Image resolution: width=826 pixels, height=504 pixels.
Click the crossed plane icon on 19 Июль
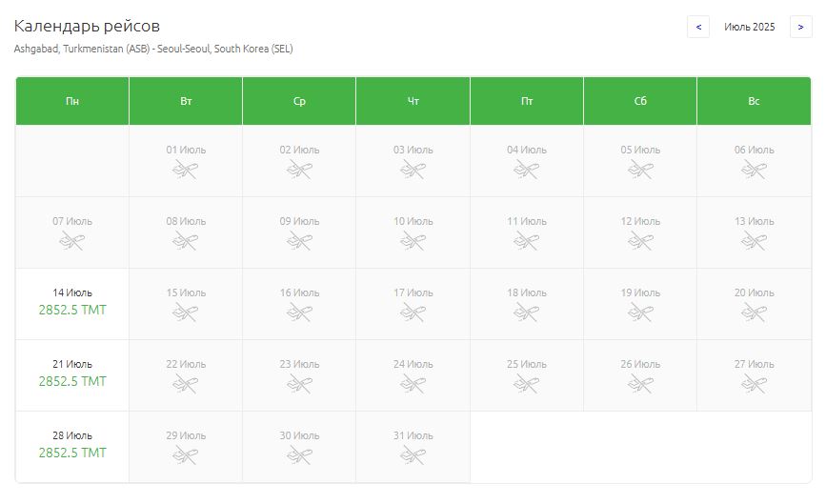pos(640,312)
